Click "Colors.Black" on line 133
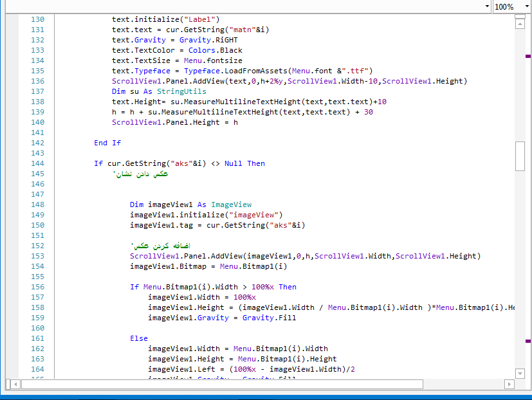The width and height of the screenshot is (532, 400). (x=215, y=50)
